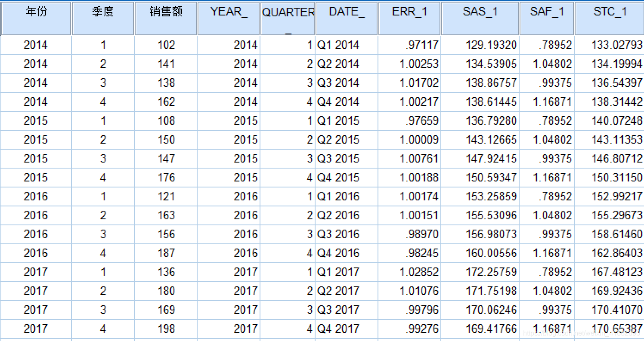Select the cell with sales value 138
The image size is (644, 341).
(166, 83)
